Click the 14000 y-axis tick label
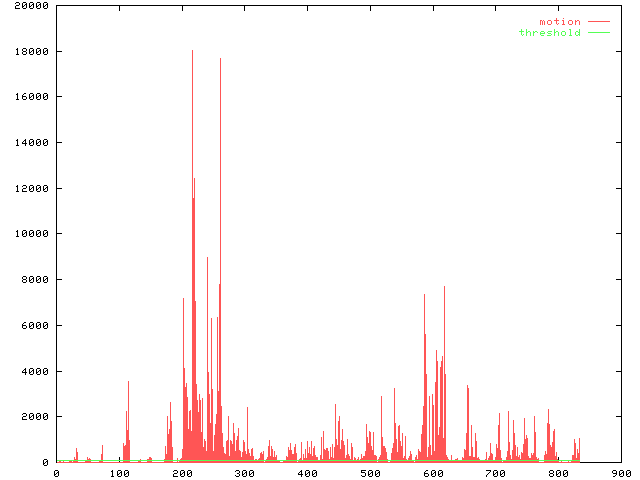The height and width of the screenshot is (480, 640). [29, 143]
